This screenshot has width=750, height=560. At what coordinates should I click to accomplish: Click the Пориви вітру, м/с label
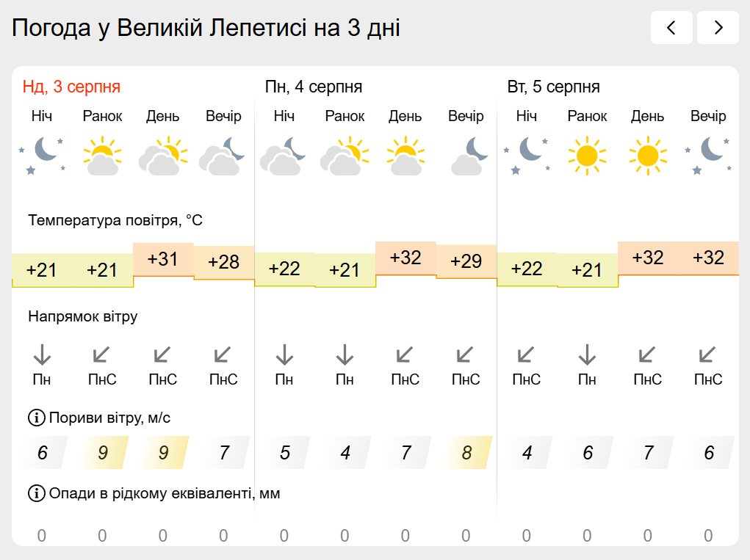[109, 418]
